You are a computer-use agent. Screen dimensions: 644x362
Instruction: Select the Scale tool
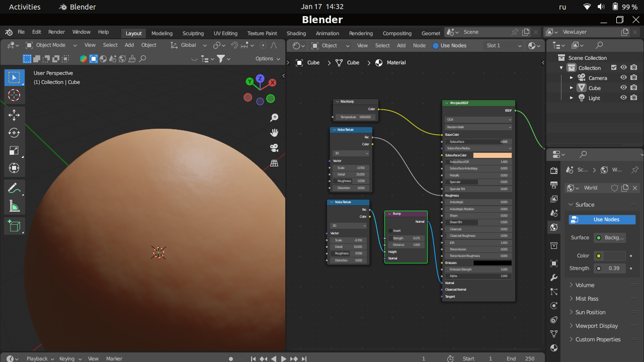pyautogui.click(x=14, y=150)
